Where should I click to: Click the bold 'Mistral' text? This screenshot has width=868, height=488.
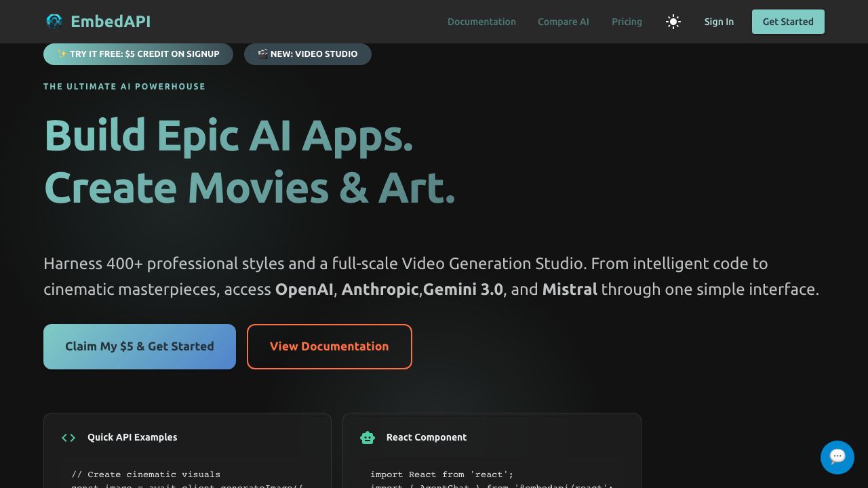(570, 289)
